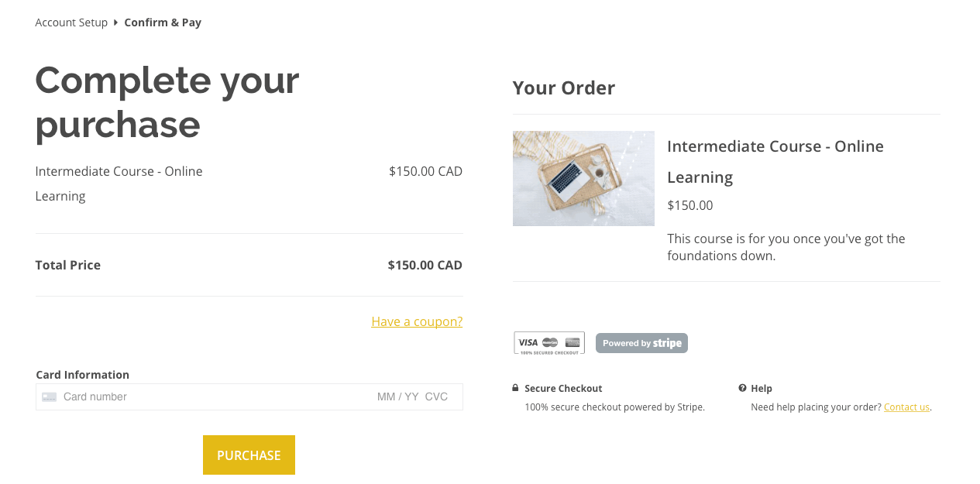This screenshot has width=980, height=484.
Task: Follow the Contact us link
Action: click(x=906, y=407)
